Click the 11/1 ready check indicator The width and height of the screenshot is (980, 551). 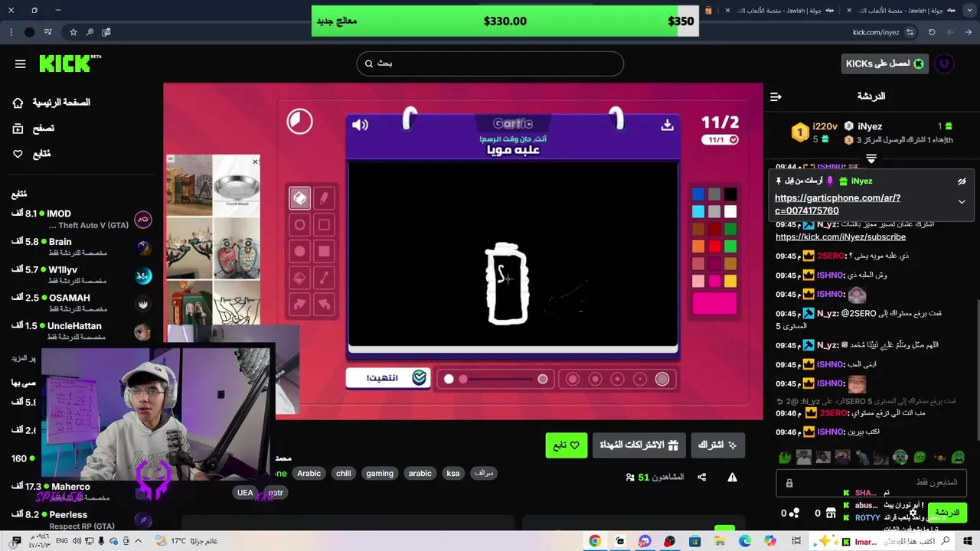(x=720, y=140)
